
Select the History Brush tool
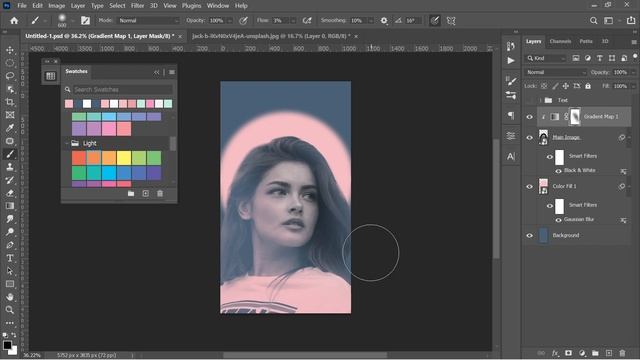[x=10, y=180]
